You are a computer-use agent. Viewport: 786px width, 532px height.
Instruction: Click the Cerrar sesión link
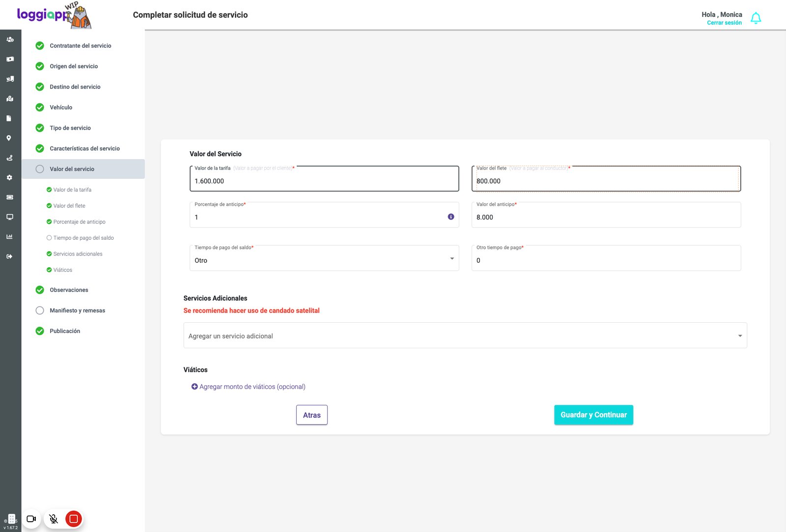(x=724, y=23)
